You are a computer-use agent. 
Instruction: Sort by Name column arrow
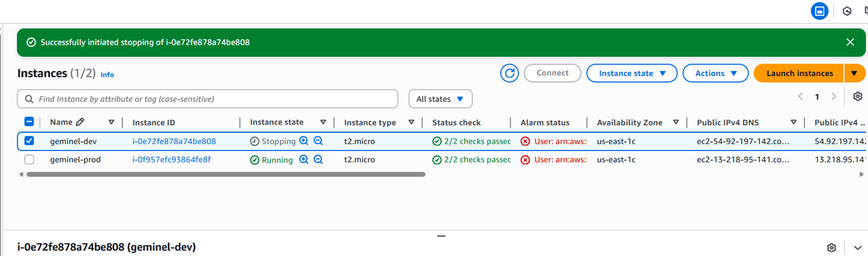point(111,122)
